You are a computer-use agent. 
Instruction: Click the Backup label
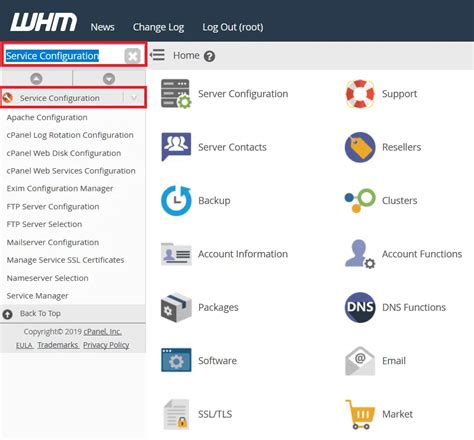(214, 201)
